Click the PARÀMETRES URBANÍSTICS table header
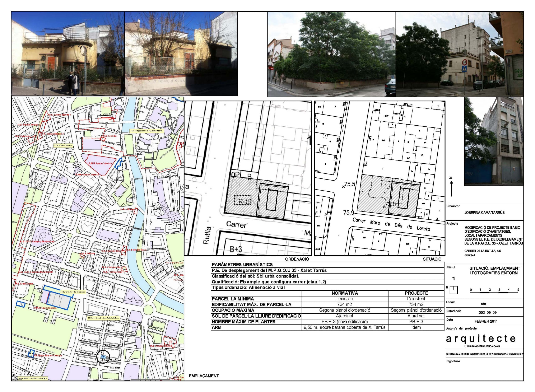This screenshot has width=535, height=392. pyautogui.click(x=242, y=265)
